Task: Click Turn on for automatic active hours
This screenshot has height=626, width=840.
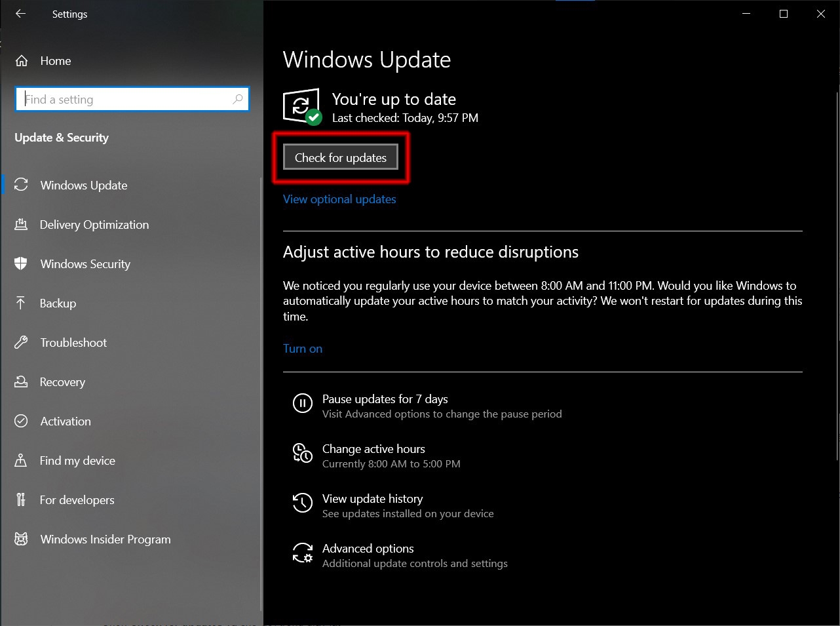Action: [303, 349]
